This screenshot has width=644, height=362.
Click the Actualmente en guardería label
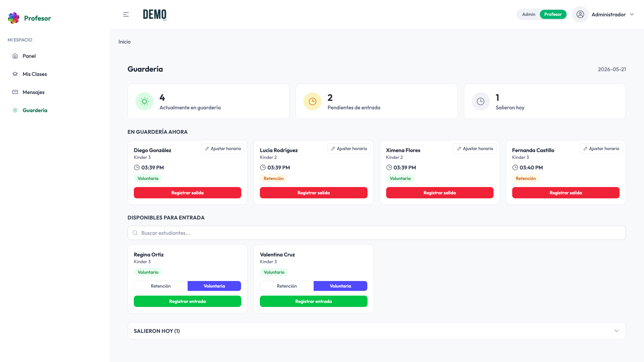point(190,108)
